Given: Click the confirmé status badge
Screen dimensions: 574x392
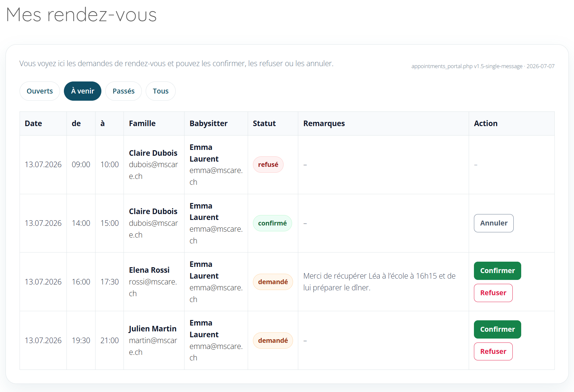Looking at the screenshot, I should (x=272, y=223).
